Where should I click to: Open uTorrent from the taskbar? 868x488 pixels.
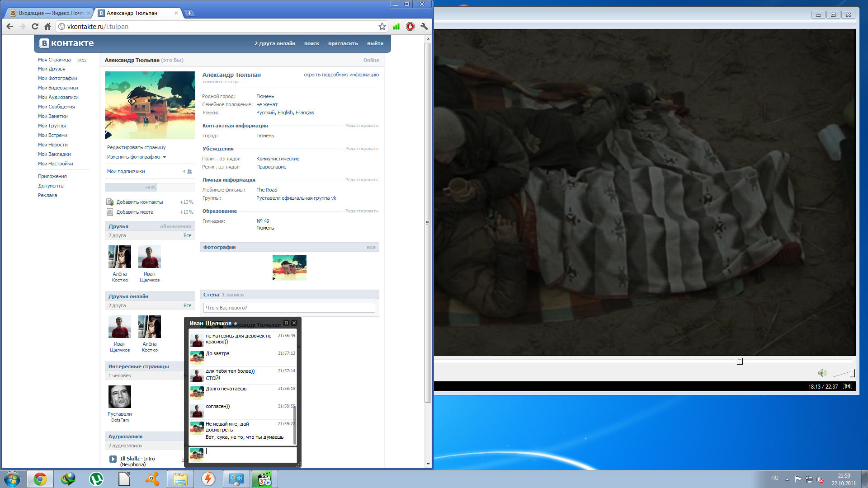tap(96, 479)
